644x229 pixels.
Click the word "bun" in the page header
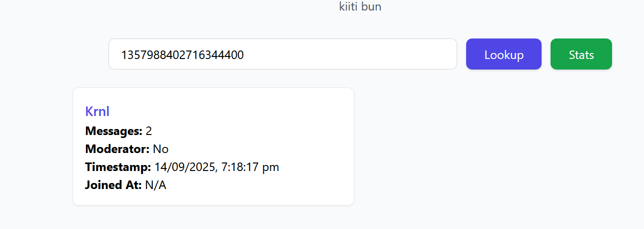click(x=373, y=7)
